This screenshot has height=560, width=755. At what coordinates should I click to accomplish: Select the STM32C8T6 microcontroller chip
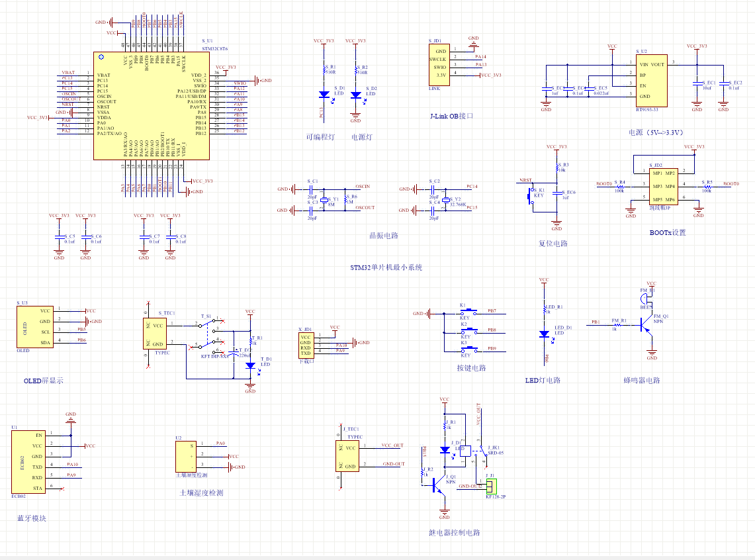point(152,106)
